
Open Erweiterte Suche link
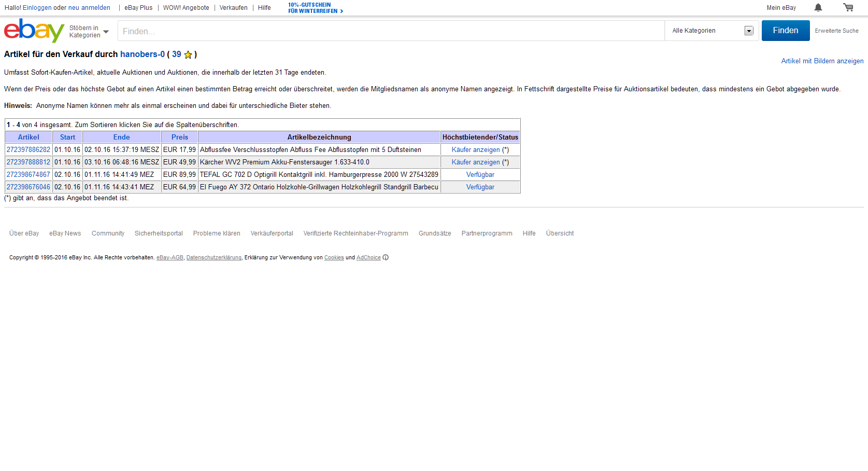(x=836, y=31)
